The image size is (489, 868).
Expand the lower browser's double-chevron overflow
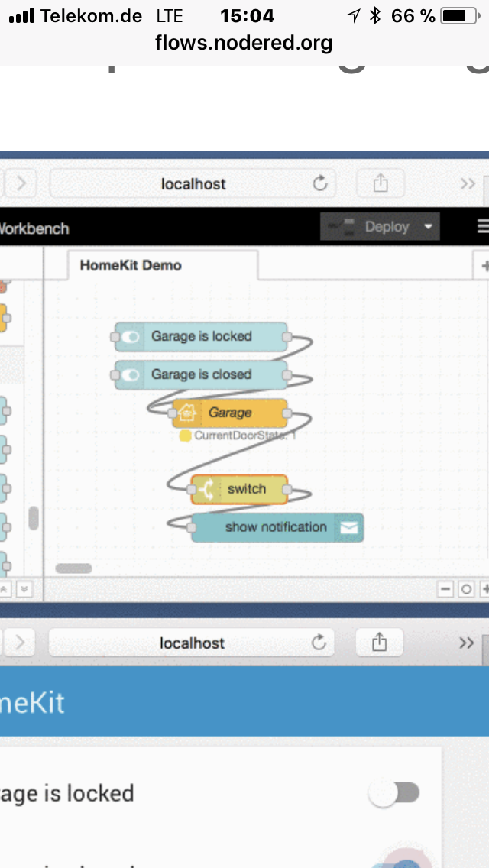coord(466,643)
